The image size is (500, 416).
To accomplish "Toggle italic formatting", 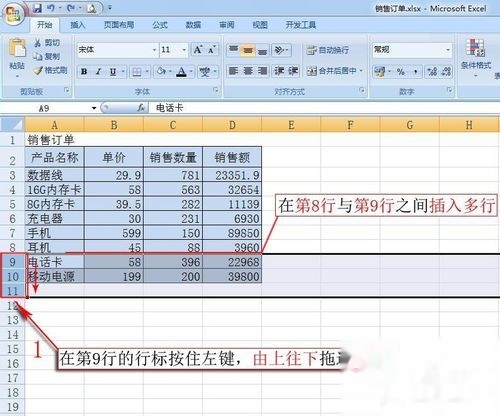I will tap(98, 71).
